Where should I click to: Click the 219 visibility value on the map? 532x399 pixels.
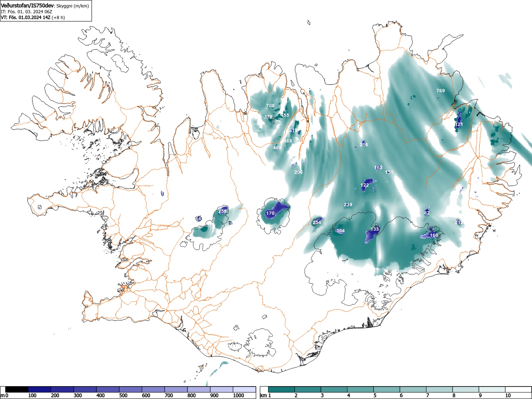[293, 131]
